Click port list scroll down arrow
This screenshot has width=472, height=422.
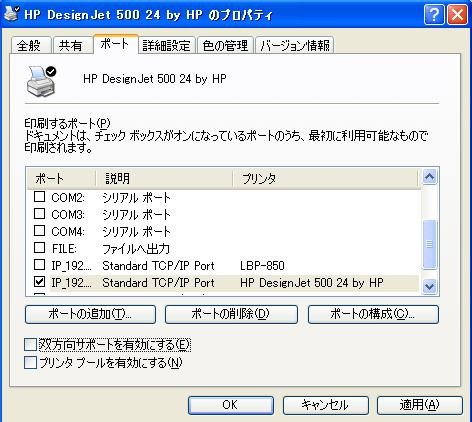(x=429, y=286)
